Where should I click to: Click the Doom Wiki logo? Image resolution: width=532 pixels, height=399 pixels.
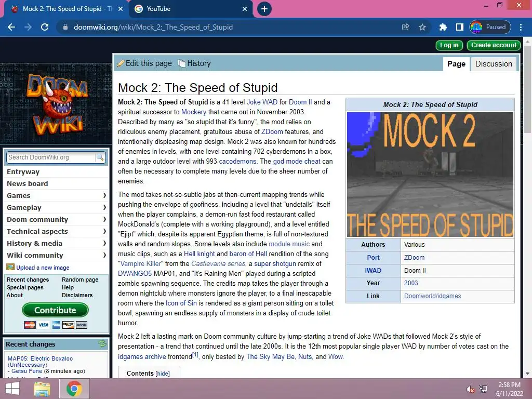point(56,103)
